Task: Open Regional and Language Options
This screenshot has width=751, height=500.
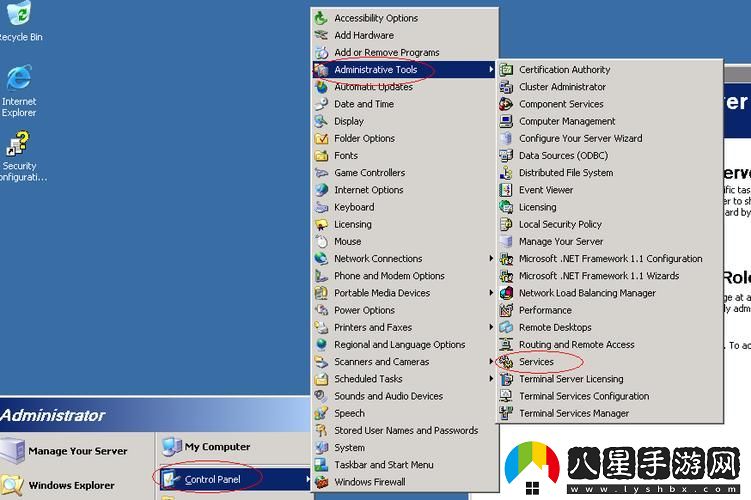Action: (404, 345)
